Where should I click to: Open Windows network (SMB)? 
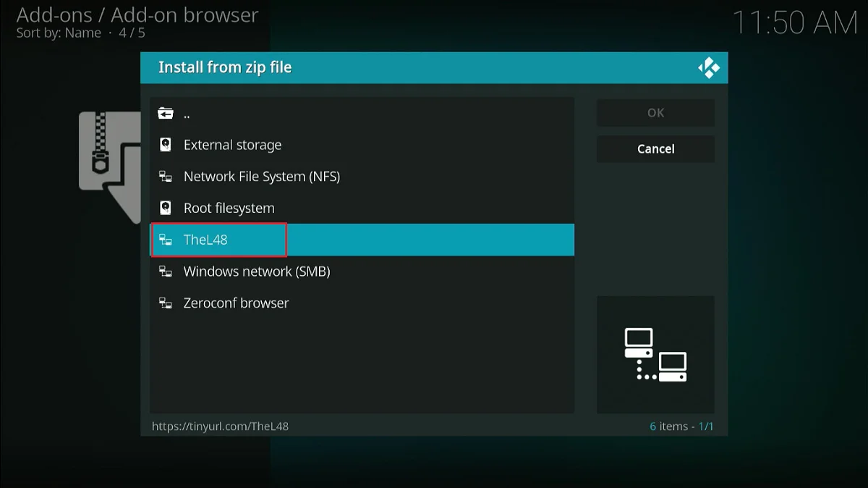click(x=362, y=272)
